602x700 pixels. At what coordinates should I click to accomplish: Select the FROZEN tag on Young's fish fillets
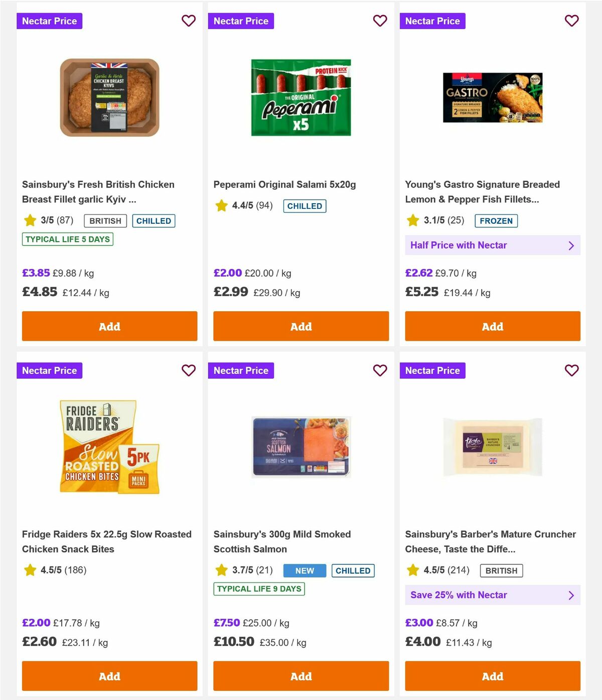pyautogui.click(x=496, y=221)
